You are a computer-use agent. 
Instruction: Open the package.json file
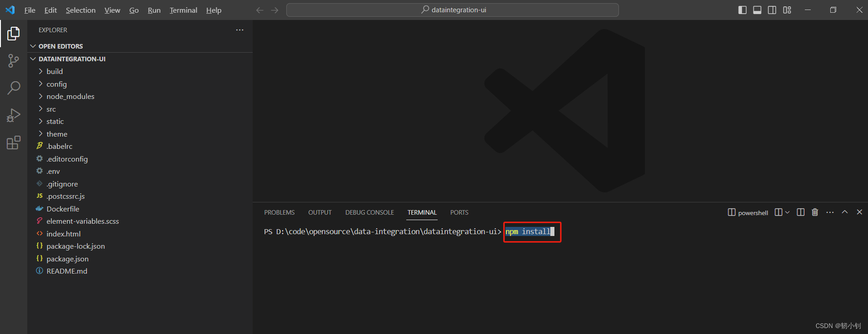141,259
